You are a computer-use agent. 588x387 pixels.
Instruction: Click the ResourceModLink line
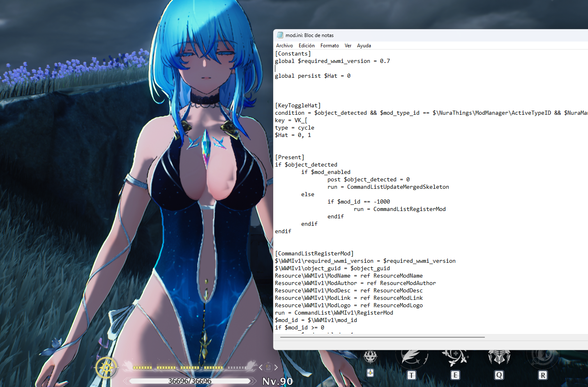pyautogui.click(x=349, y=298)
